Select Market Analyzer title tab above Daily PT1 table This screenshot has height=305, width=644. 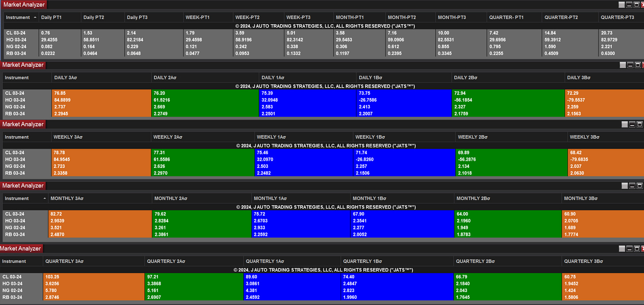23,5
